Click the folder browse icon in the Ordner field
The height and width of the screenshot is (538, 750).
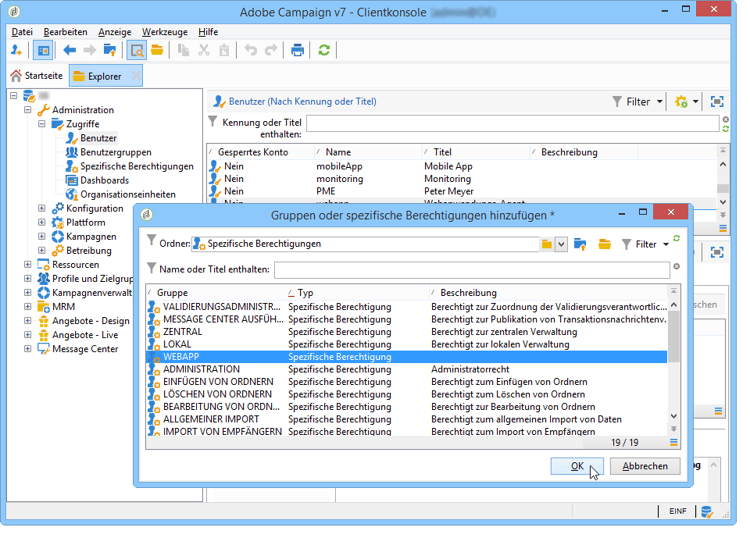tap(546, 244)
